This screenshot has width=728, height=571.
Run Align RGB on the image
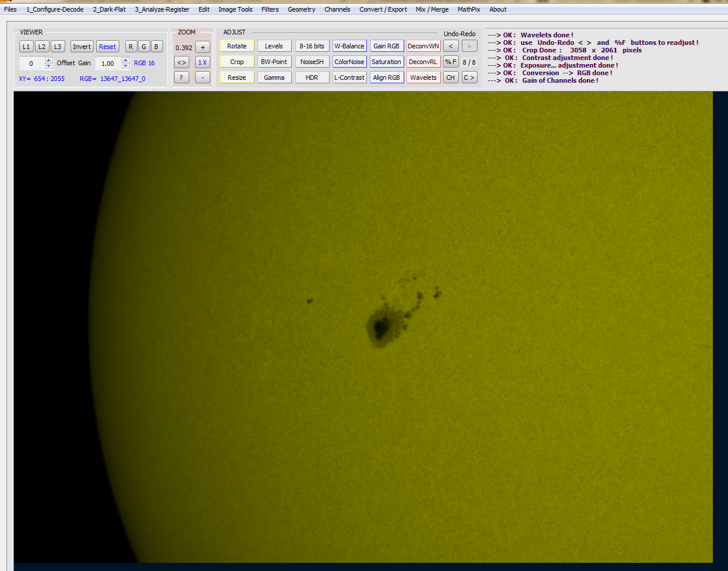click(x=387, y=77)
